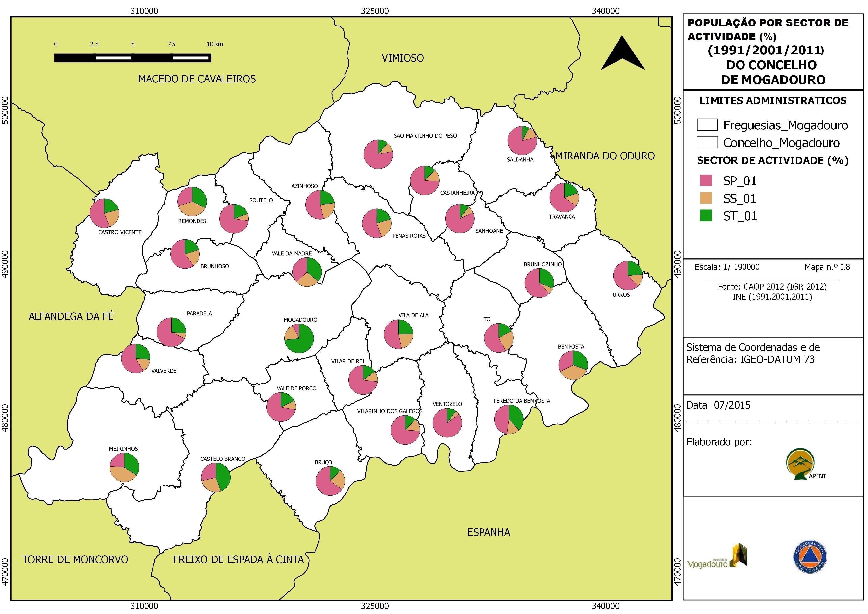Select the Travanca pie chart
This screenshot has width=868, height=614.
(564, 198)
